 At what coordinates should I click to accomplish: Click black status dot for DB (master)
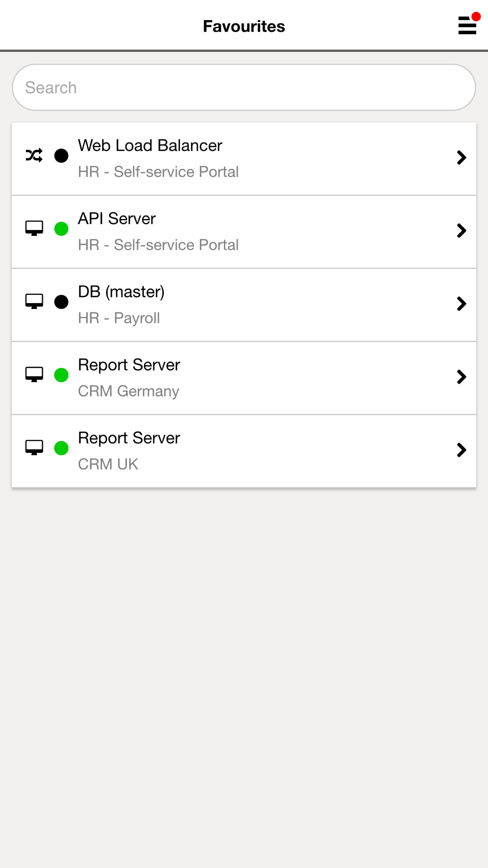point(61,302)
